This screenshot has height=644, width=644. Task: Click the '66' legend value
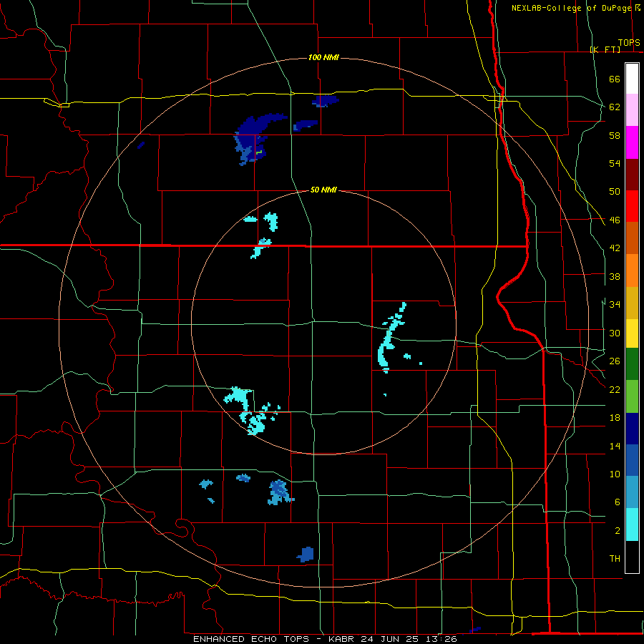click(x=615, y=79)
